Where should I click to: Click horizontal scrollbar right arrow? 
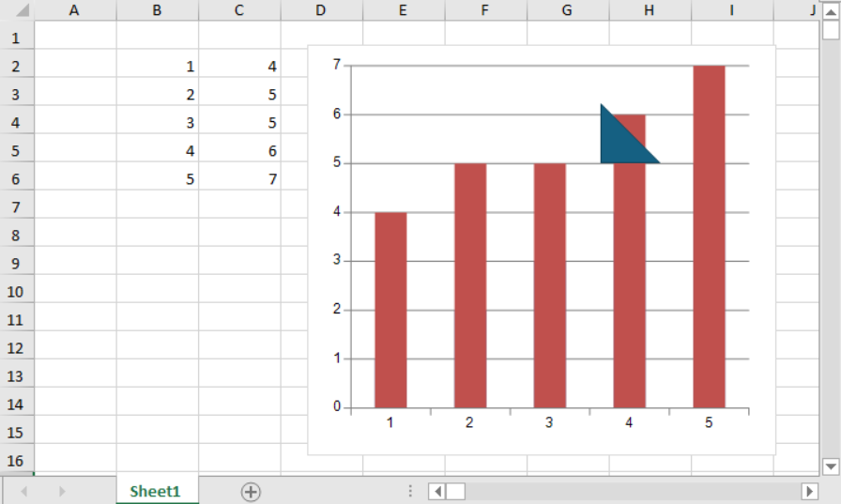click(809, 492)
